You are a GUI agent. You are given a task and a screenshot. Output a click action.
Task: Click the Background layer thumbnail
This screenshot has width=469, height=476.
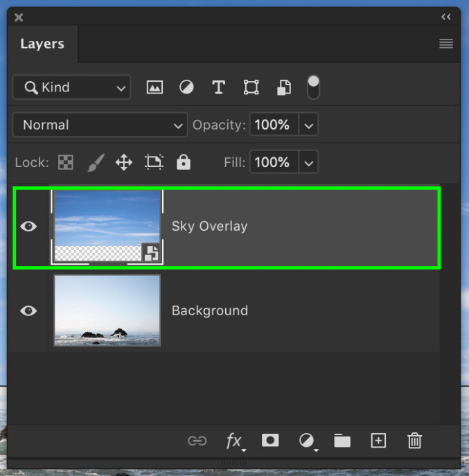[x=107, y=310]
